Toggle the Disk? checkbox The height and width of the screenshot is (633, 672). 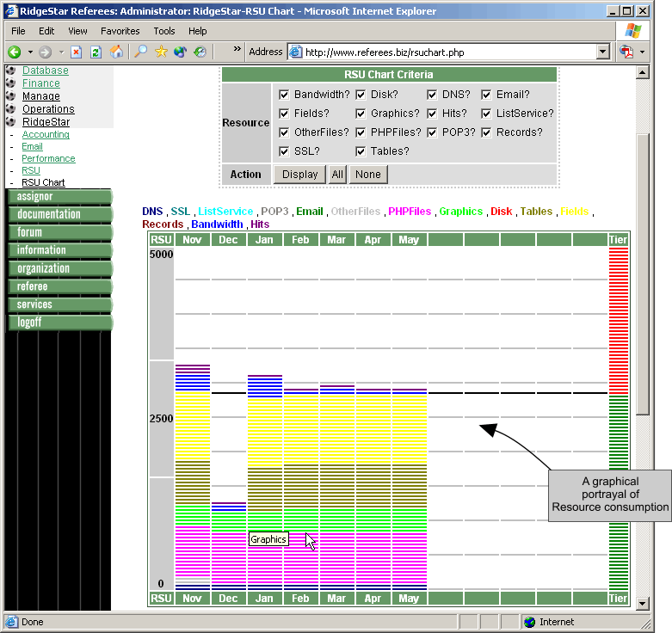pyautogui.click(x=361, y=95)
